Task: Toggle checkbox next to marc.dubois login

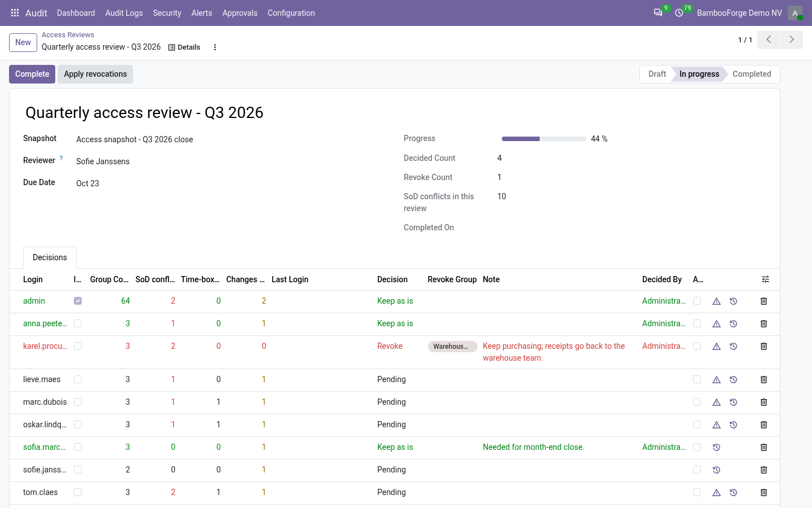Action: click(78, 402)
